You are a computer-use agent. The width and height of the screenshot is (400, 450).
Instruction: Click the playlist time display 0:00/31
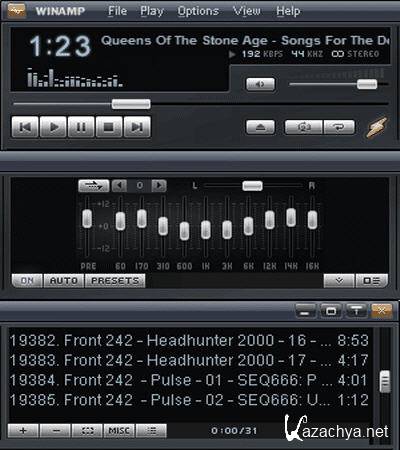(x=234, y=431)
